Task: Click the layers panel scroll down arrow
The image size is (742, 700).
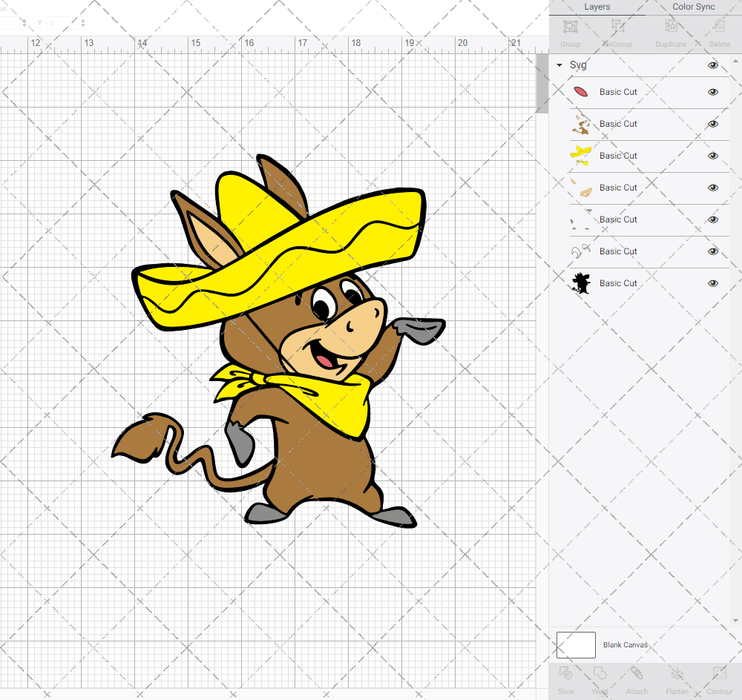Action: pyautogui.click(x=735, y=621)
